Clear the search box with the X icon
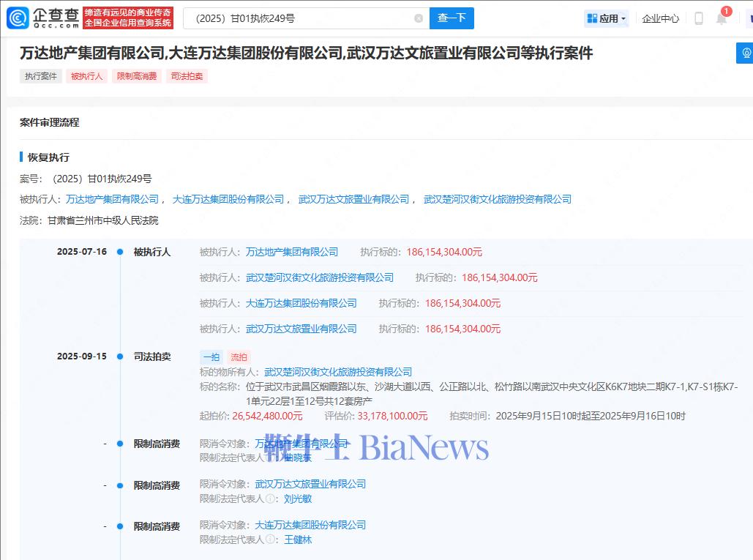 419,18
